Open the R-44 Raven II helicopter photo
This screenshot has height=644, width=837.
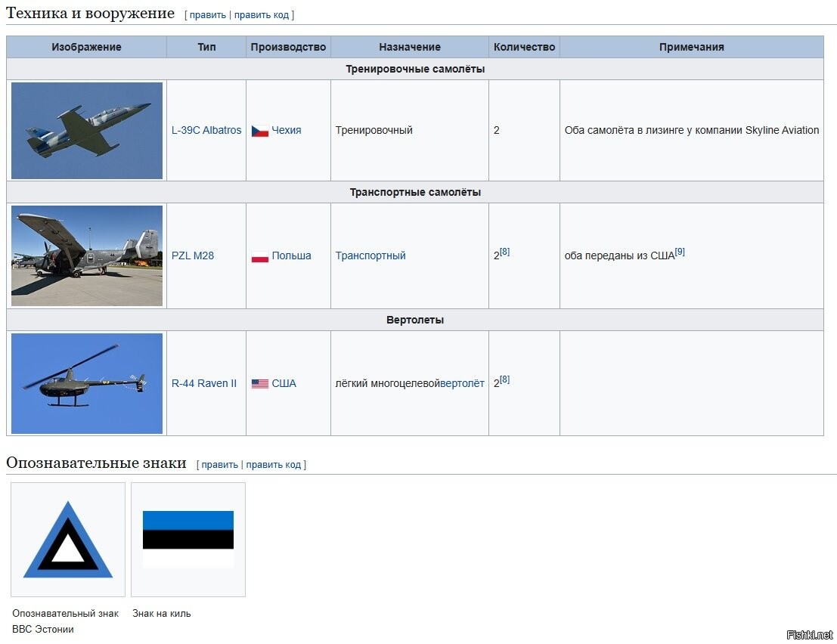click(x=87, y=383)
